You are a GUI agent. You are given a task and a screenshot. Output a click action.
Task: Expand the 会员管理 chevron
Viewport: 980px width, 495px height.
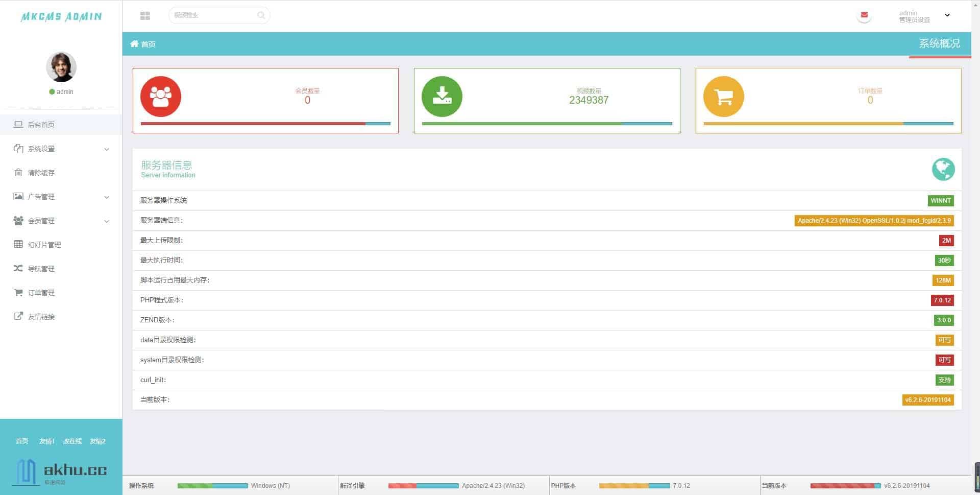coord(107,221)
